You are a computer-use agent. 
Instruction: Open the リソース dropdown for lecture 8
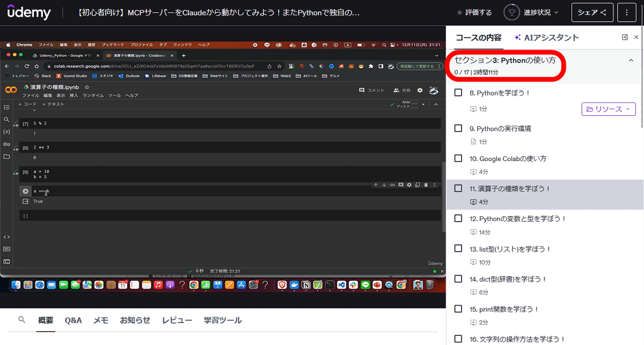pos(609,109)
